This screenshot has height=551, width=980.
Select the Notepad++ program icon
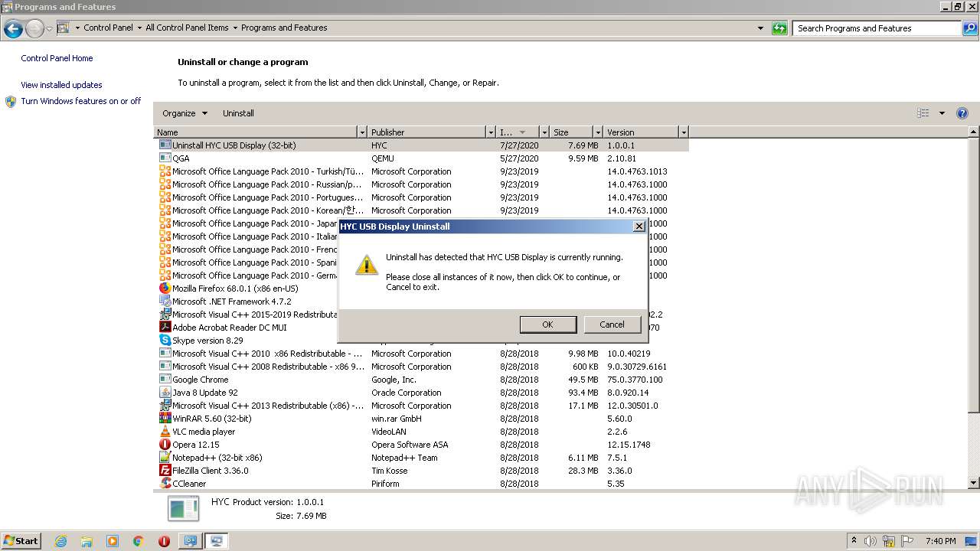(x=165, y=458)
